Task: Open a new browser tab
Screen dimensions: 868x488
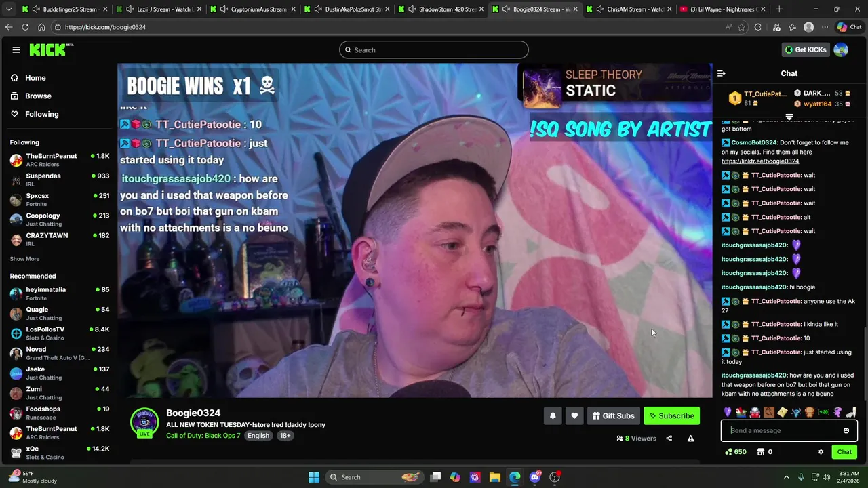Action: 779,9
